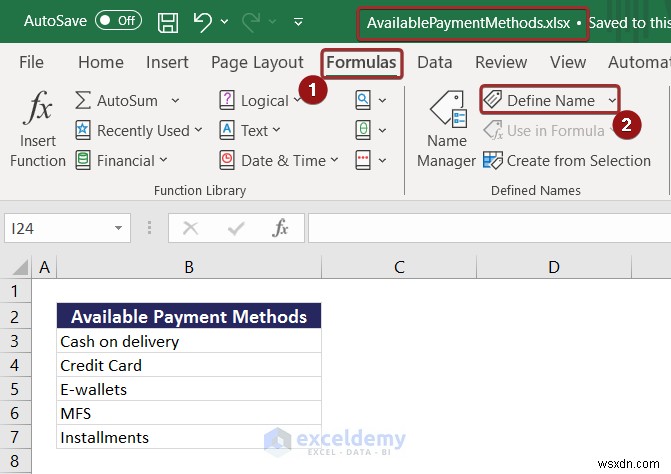Select the Installments cell
This screenshot has height=474, width=671.
point(189,437)
